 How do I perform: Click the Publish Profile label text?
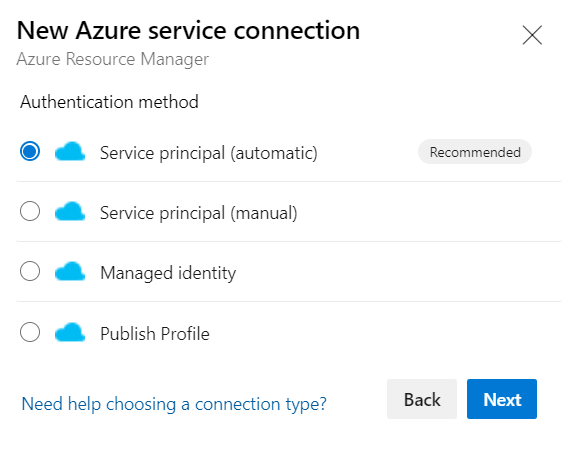click(155, 334)
